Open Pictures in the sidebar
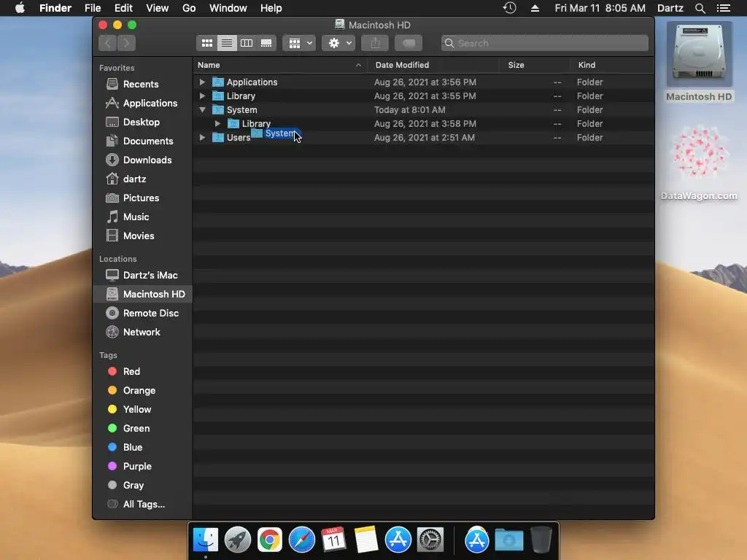 click(x=142, y=198)
